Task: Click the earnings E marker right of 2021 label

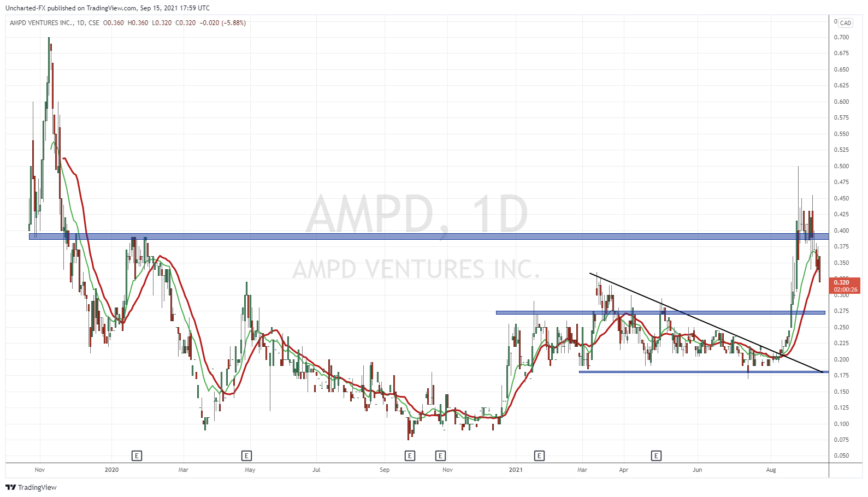Action: click(539, 455)
